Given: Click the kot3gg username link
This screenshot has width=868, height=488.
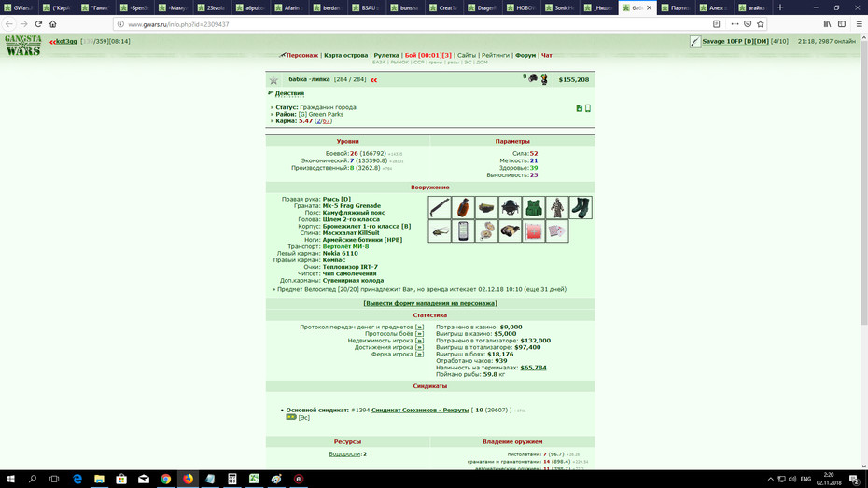Looking at the screenshot, I should click(66, 41).
